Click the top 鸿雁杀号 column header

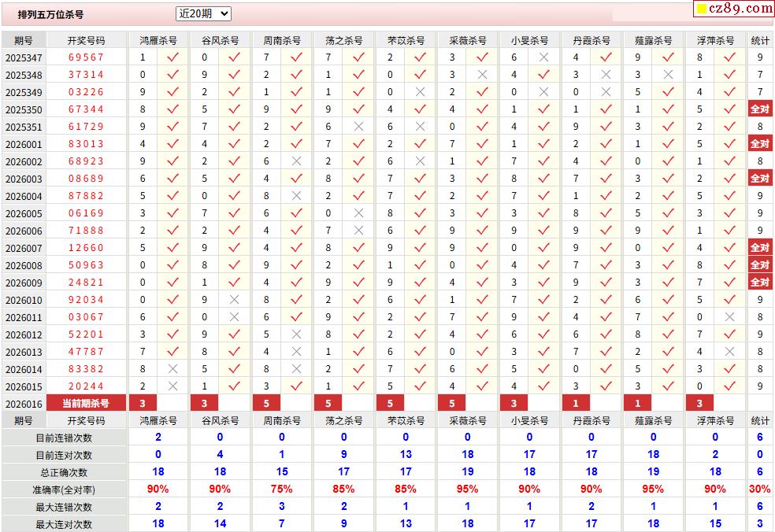point(158,40)
